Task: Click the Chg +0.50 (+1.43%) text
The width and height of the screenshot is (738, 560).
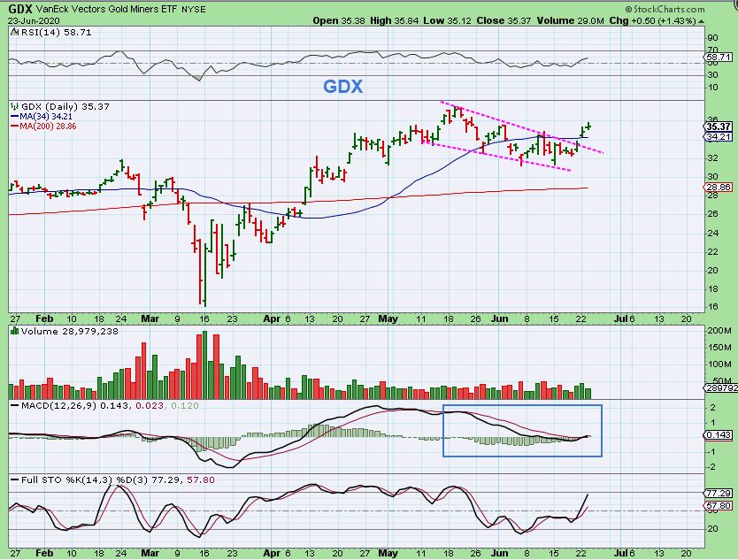Action: pos(652,20)
